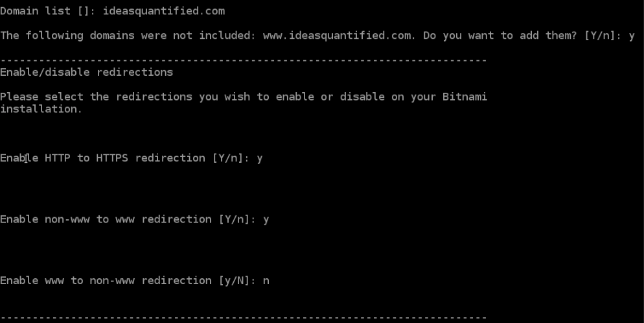Screen dimensions: 644x323
Task: Click the 'y' answer for non-www to www
Action: (x=266, y=220)
